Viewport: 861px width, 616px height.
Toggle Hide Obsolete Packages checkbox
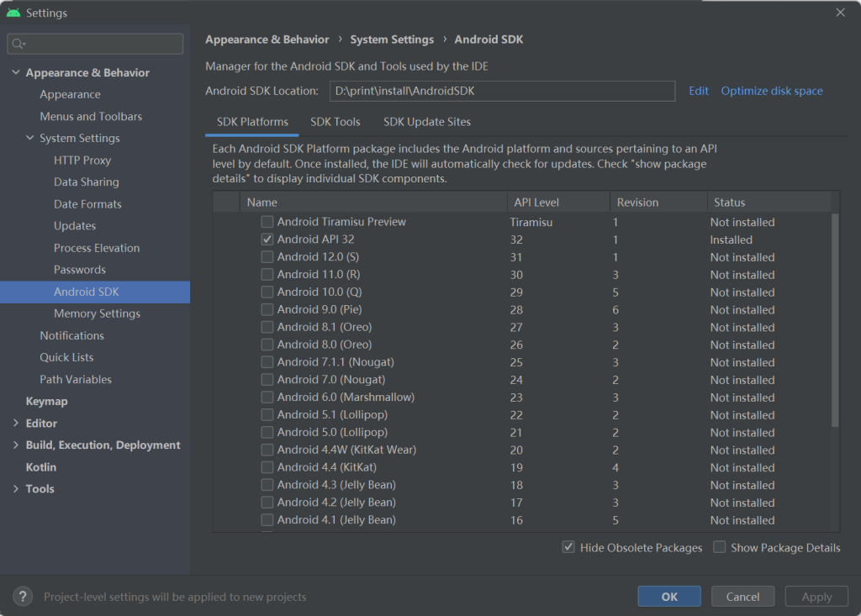point(568,547)
